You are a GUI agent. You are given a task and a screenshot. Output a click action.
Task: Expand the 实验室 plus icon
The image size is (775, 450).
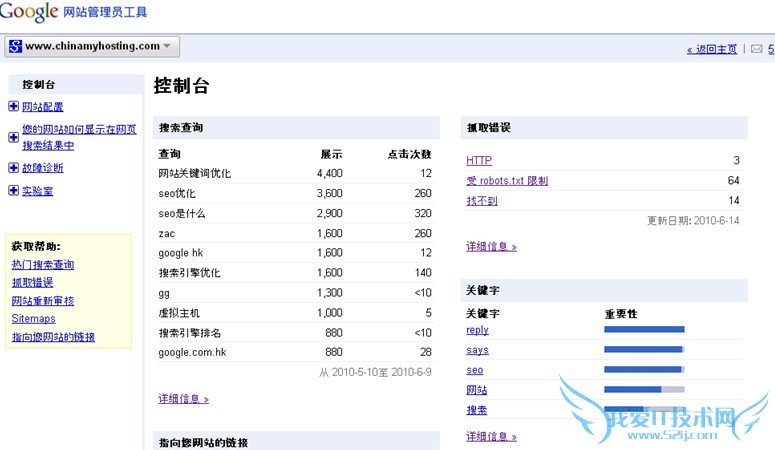[13, 191]
